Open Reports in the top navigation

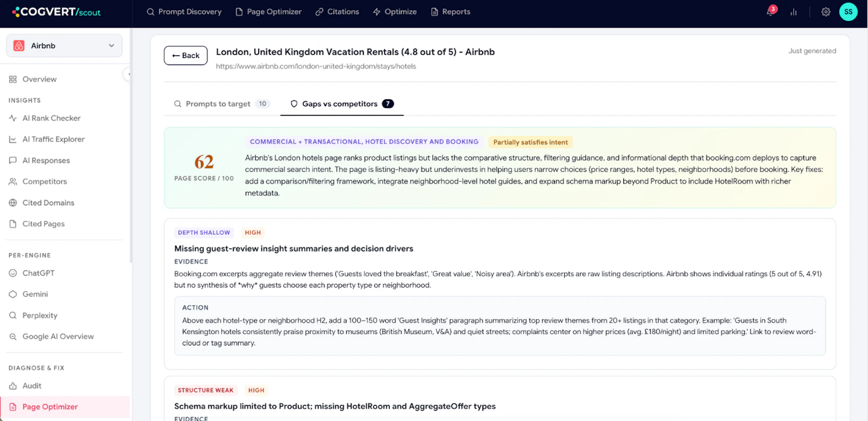tap(450, 12)
